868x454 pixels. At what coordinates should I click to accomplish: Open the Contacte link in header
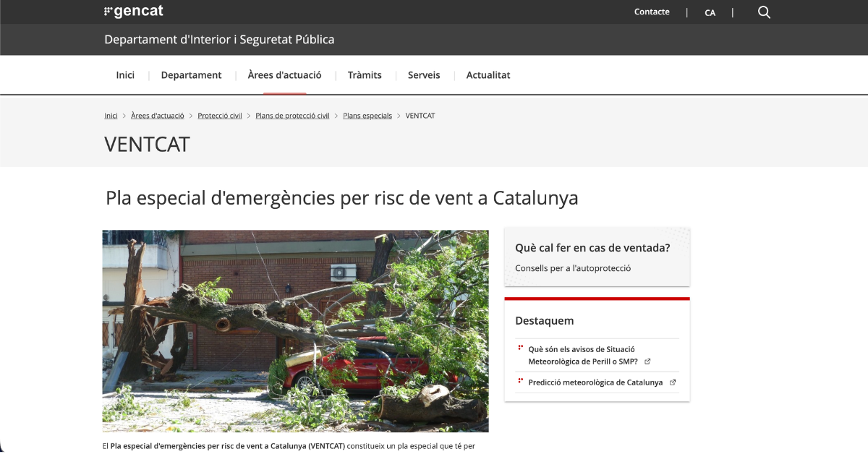[652, 12]
